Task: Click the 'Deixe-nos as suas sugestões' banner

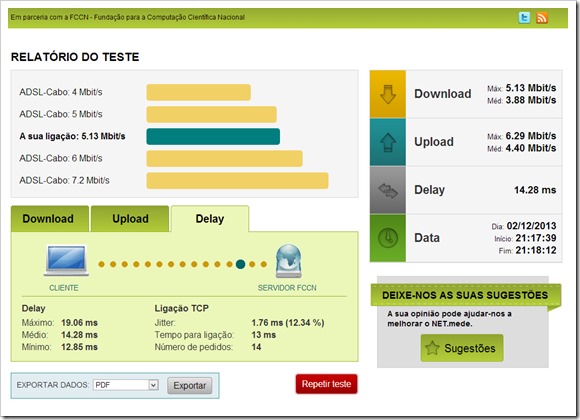Action: point(465,295)
